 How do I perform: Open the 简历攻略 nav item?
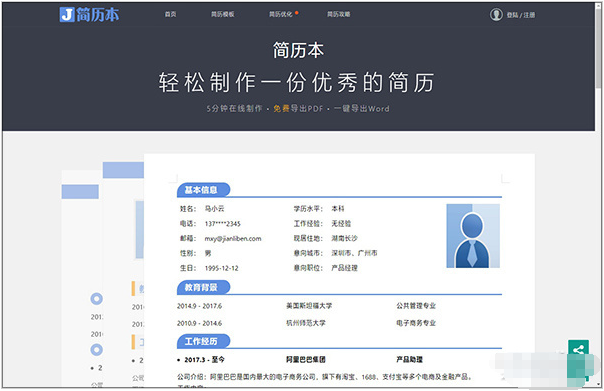click(339, 14)
